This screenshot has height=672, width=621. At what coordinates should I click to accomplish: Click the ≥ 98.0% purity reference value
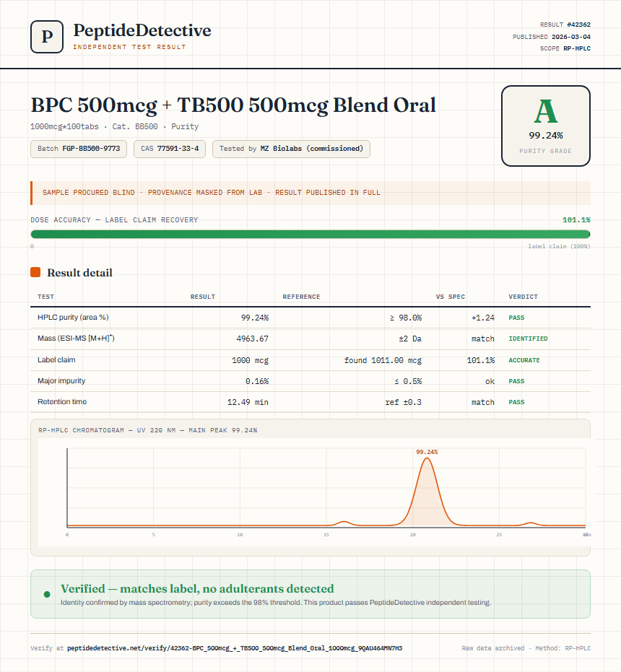406,318
